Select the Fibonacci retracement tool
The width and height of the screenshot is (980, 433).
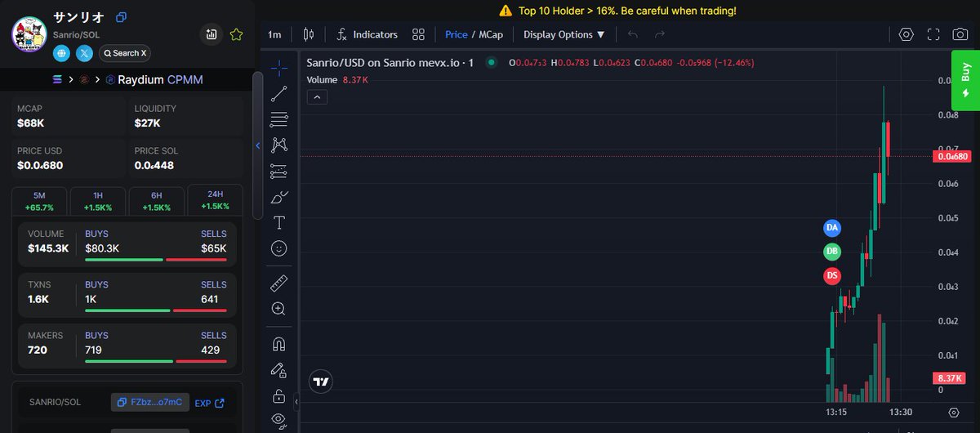(278, 119)
